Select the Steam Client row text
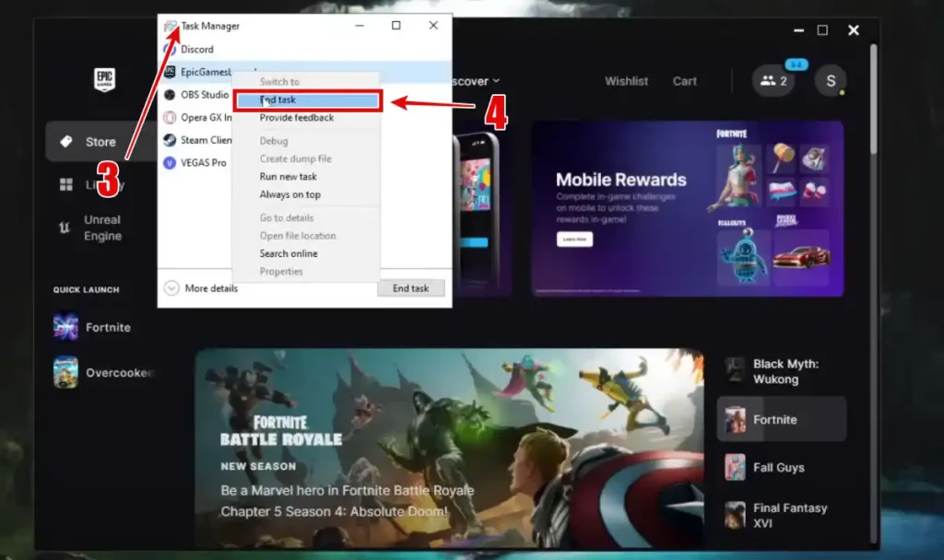 tap(206, 140)
